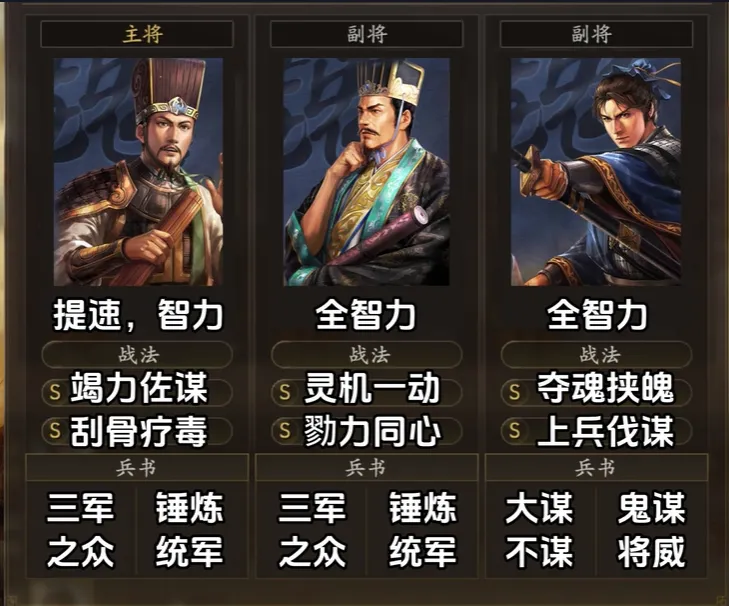Choose the 勠力同心 tactic slot
Screen dimensions: 729x606
click(x=367, y=431)
